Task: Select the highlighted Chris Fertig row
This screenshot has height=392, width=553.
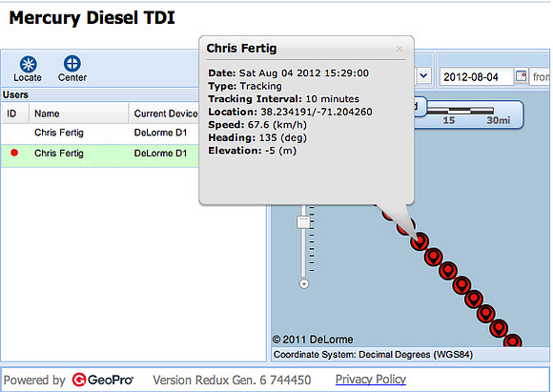Action: click(x=100, y=154)
